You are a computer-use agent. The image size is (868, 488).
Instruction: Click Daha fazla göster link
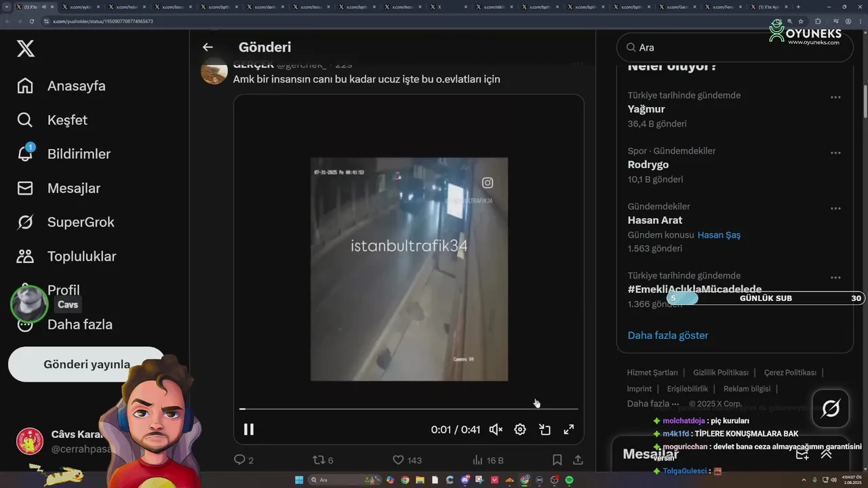click(x=668, y=335)
